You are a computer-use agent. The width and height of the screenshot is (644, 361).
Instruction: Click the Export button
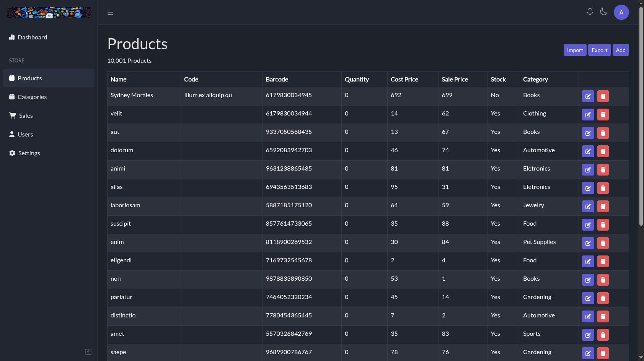tap(599, 50)
